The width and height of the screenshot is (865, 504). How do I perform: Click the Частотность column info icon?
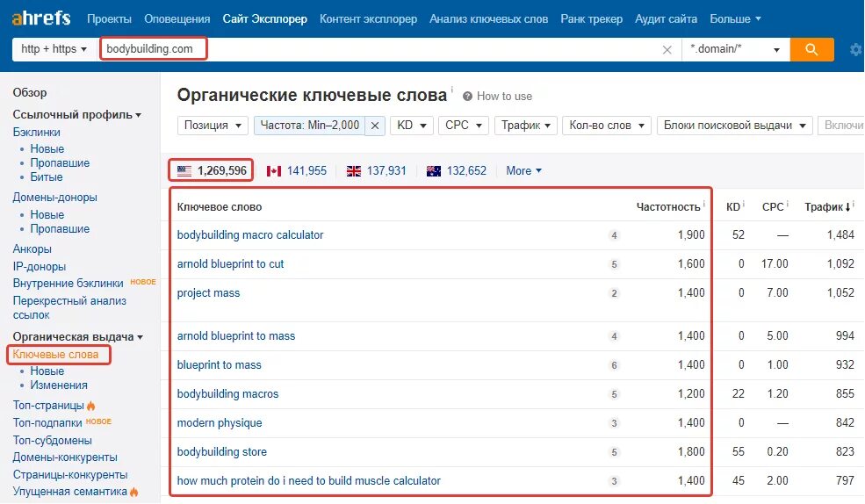(704, 204)
